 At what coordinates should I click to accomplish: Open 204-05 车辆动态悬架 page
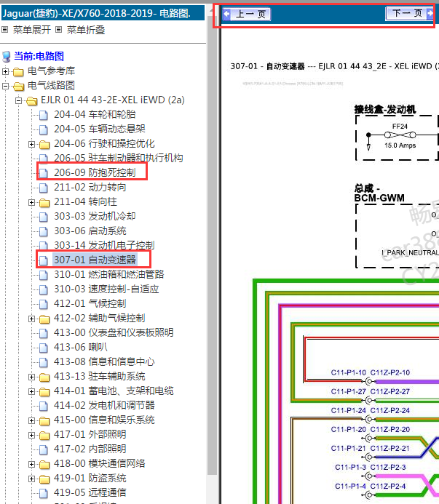pyautogui.click(x=100, y=129)
